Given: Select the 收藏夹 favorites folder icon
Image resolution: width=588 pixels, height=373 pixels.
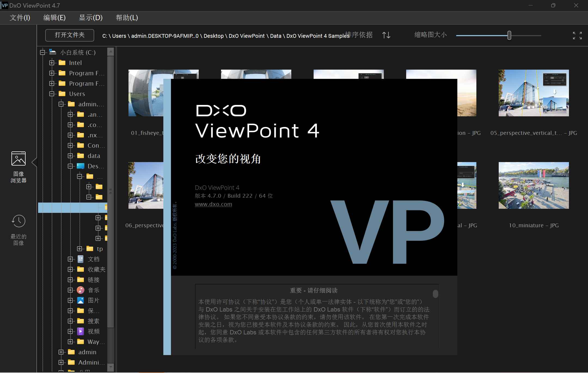Looking at the screenshot, I should click(x=81, y=269).
